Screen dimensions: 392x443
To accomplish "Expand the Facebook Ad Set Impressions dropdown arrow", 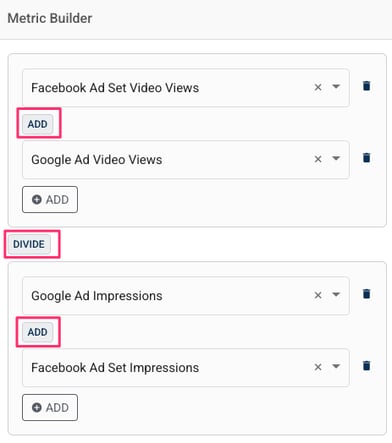I will click(x=336, y=366).
